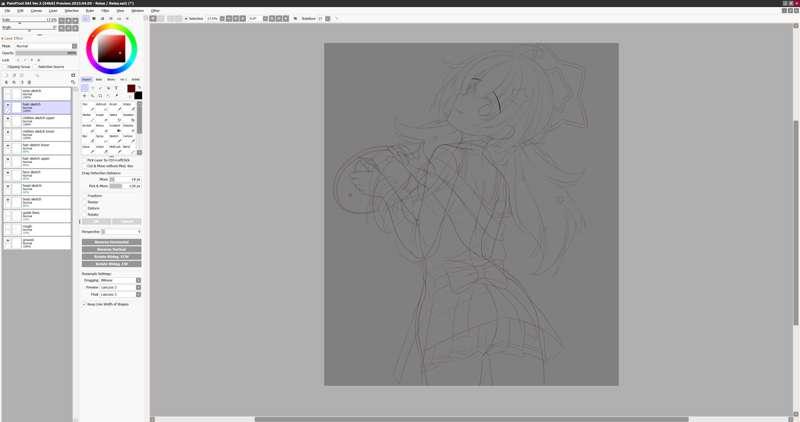Pick the Marker brush tool
This screenshot has height=422, width=800.
point(87,118)
